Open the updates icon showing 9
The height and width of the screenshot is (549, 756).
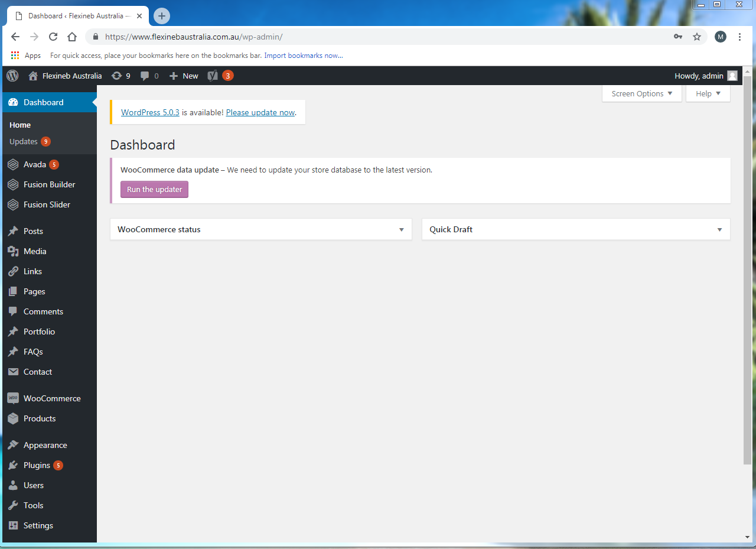click(117, 76)
